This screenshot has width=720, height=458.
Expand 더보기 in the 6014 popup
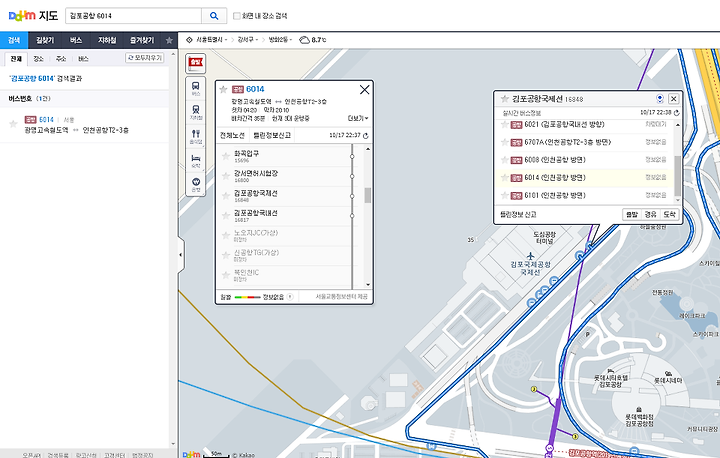(358, 119)
